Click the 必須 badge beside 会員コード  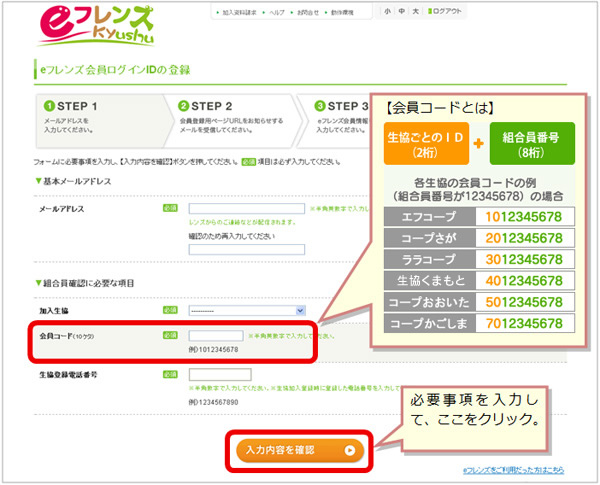click(x=170, y=335)
